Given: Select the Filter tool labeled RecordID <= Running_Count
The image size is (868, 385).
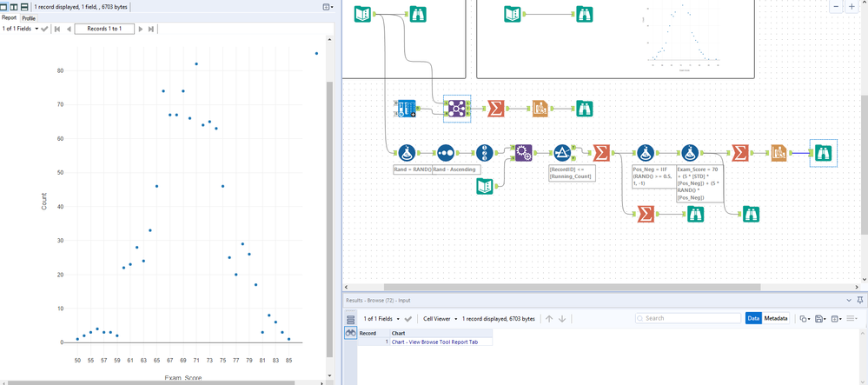Looking at the screenshot, I should tap(562, 153).
